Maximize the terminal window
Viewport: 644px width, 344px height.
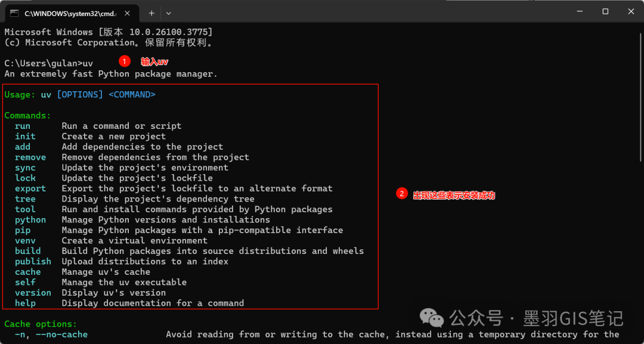(x=605, y=11)
